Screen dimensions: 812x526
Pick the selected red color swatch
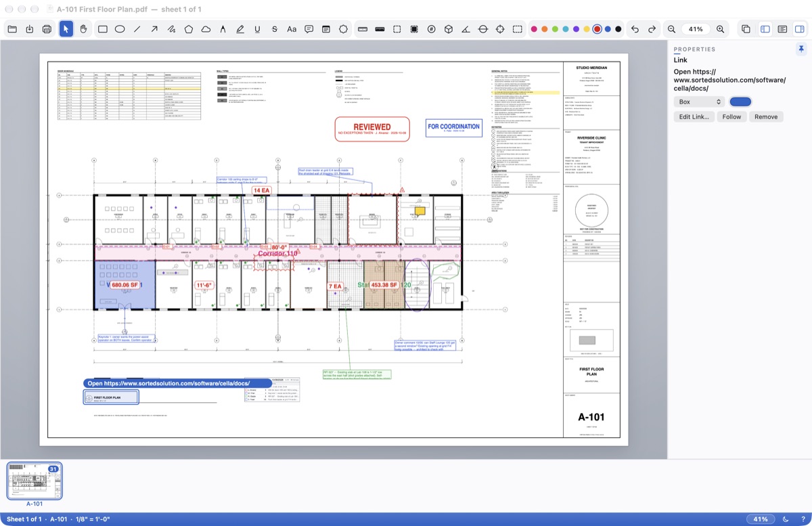[597, 29]
